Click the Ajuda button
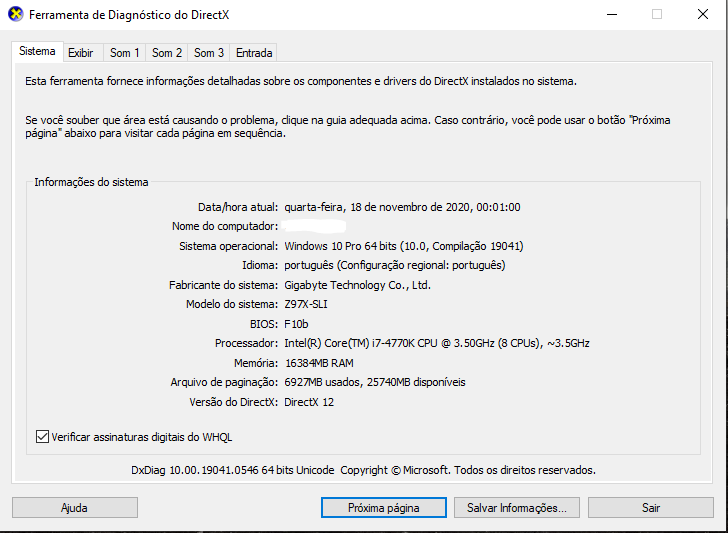This screenshot has height=533, width=728. 75,507
